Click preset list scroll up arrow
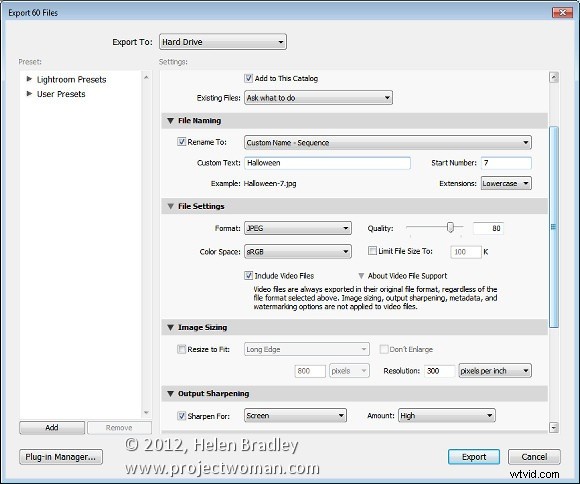Image resolution: width=580 pixels, height=484 pixels. point(146,77)
